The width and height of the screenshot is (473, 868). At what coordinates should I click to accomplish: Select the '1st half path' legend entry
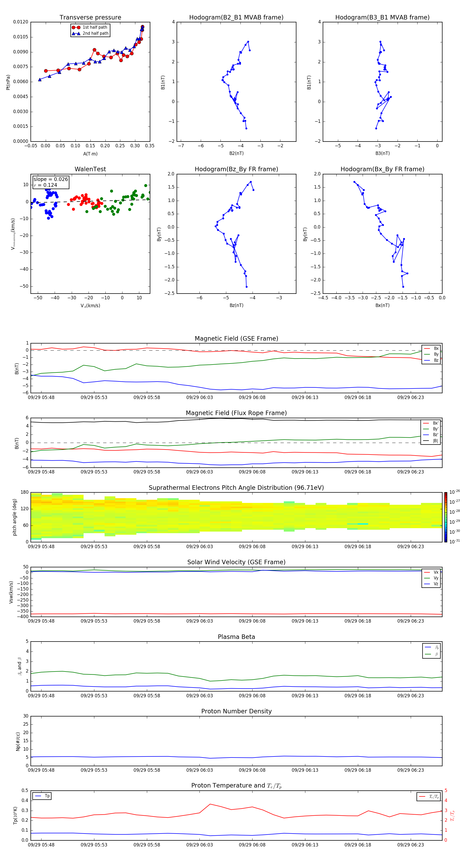point(90,27)
